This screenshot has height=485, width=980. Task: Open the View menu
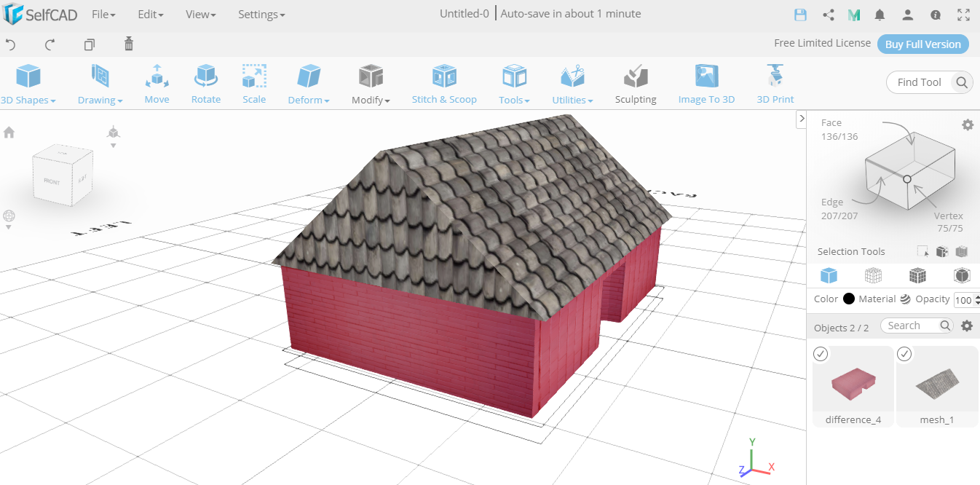pos(200,14)
